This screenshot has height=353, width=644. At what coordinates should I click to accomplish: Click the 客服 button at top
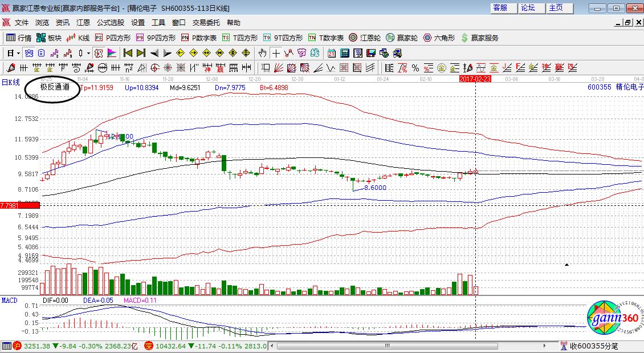click(x=500, y=8)
